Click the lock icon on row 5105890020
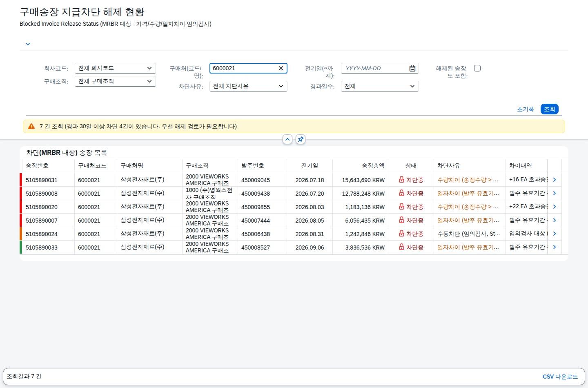The image size is (588, 388). 401,207
